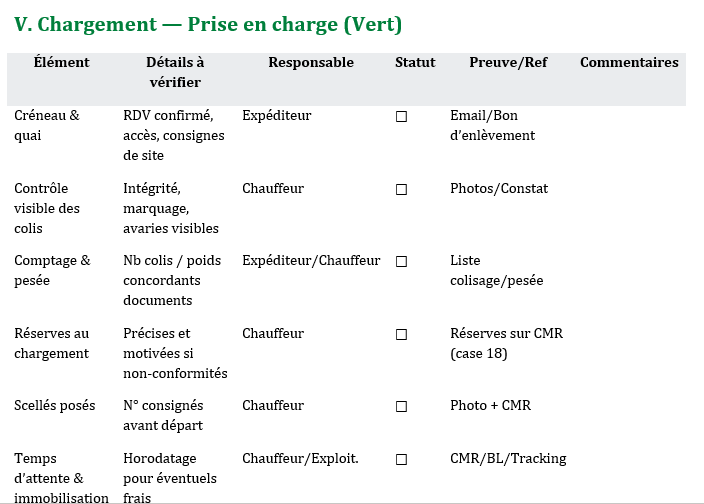
Task: Click the Élément column header
Action: pyautogui.click(x=61, y=62)
